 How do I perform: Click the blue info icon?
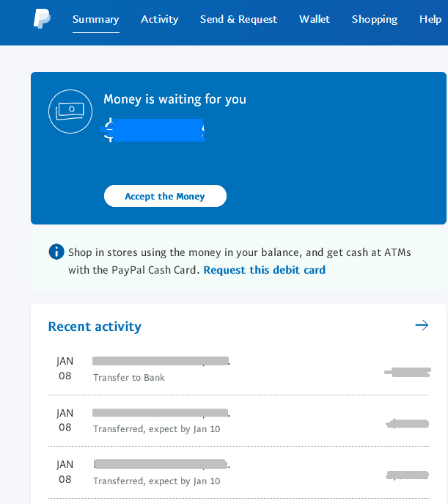(56, 252)
